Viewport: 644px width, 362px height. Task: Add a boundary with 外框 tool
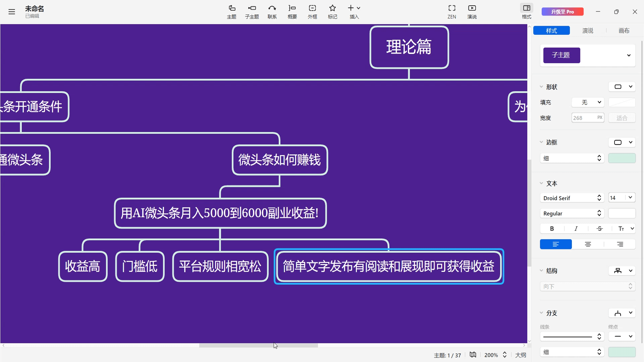pyautogui.click(x=312, y=12)
